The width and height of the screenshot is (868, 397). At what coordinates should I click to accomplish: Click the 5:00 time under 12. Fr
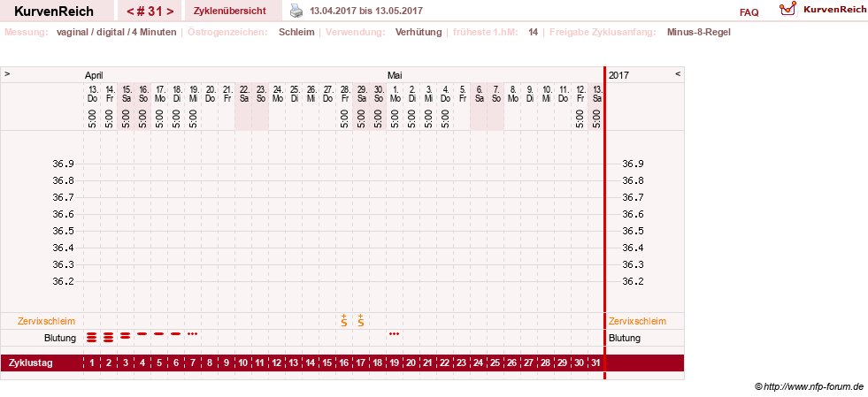(x=580, y=118)
